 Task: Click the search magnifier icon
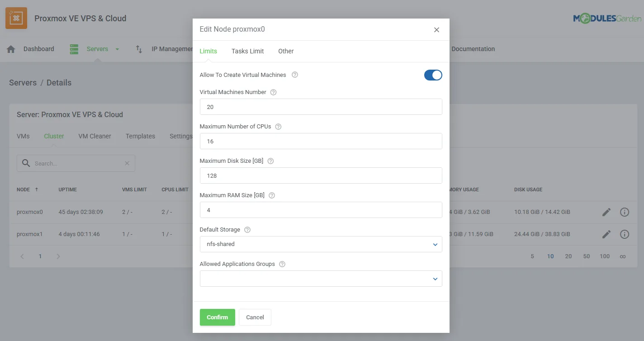click(x=26, y=163)
